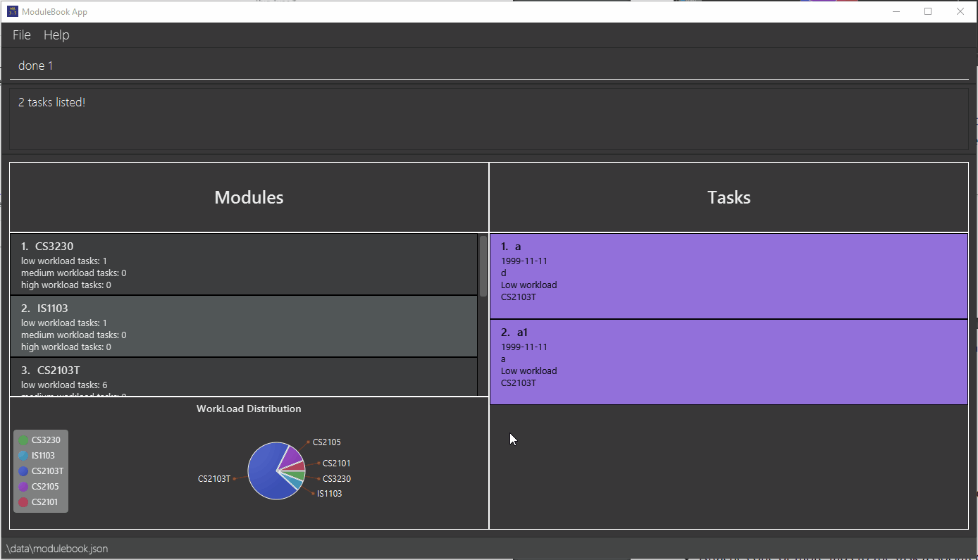978x560 pixels.
Task: Click CS2101 text in chart legend
Action: point(45,502)
